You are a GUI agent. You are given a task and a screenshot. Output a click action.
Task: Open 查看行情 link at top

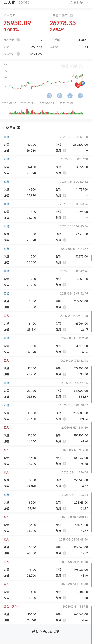point(77,2)
